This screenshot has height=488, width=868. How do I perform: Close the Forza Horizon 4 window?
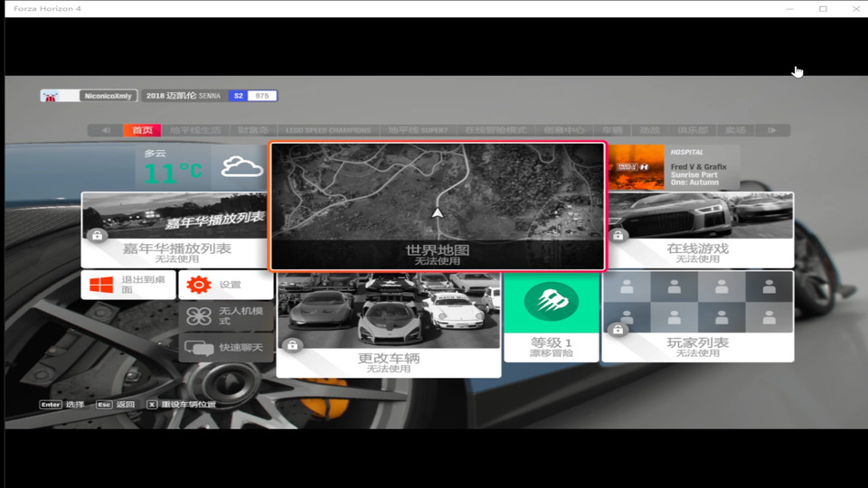856,9
